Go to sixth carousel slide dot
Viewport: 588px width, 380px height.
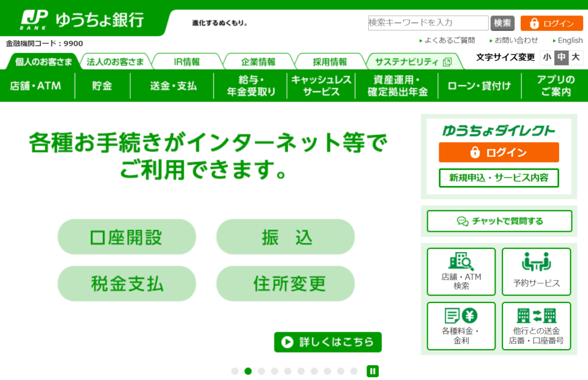301,371
